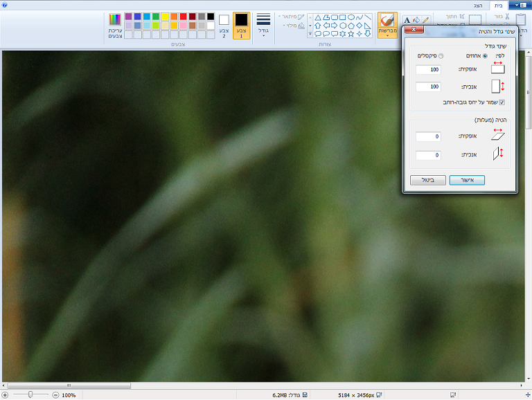Click the Crop (חתוך) button
The height and width of the screenshot is (400, 532).
pos(455,17)
